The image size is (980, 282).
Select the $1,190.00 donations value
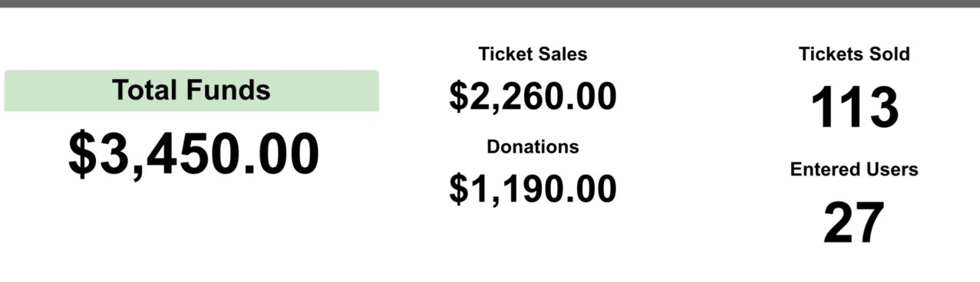(x=533, y=189)
